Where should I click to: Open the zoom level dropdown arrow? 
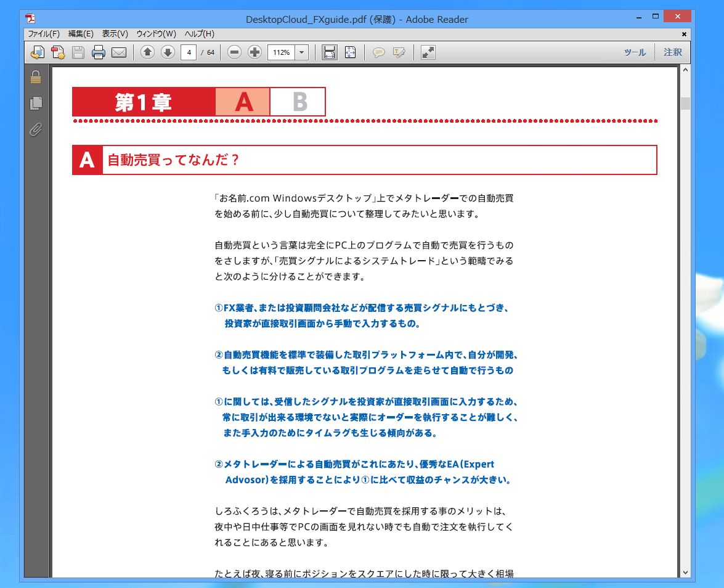click(301, 52)
